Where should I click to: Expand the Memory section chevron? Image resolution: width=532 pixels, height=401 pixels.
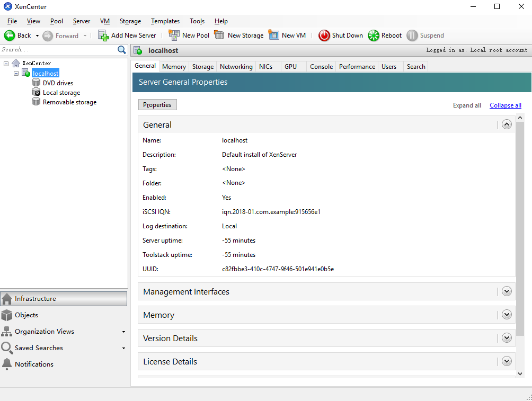click(x=507, y=315)
